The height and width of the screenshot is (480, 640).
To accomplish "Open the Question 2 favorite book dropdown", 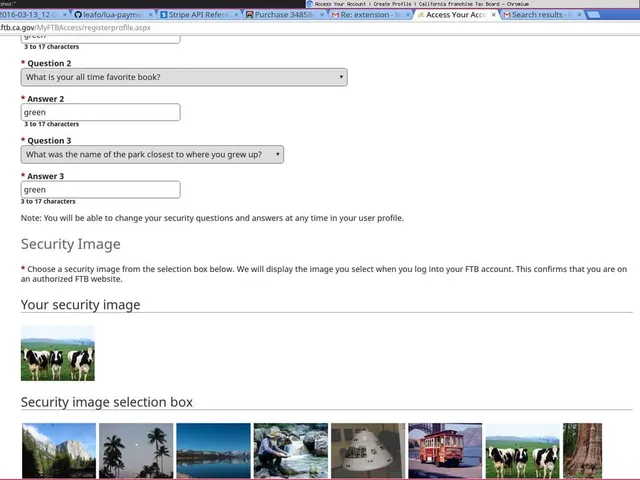I will coord(184,77).
